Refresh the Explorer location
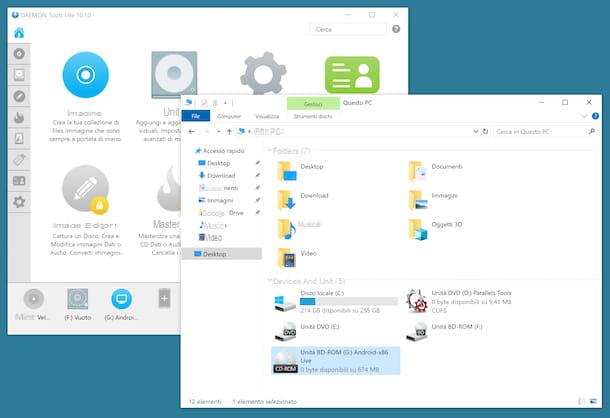610x418 pixels. tap(485, 132)
